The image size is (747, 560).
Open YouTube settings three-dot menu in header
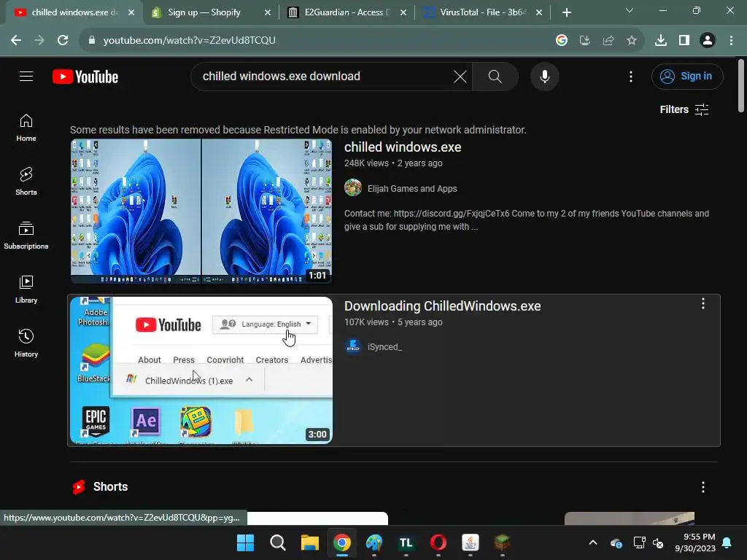coord(631,76)
